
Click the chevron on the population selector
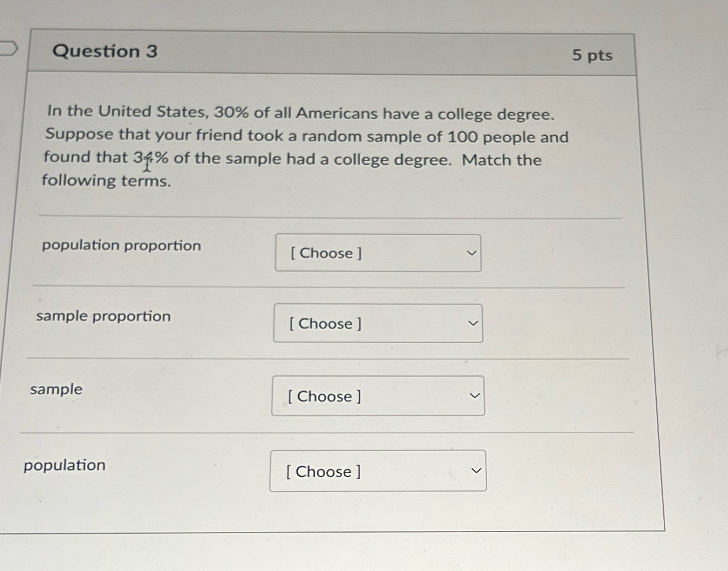coord(476,471)
